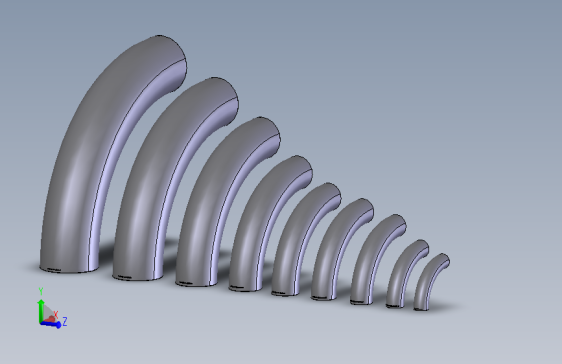Click the blue Z axis arrow of the triad
Screen dimensions: 562x364
[51, 324]
